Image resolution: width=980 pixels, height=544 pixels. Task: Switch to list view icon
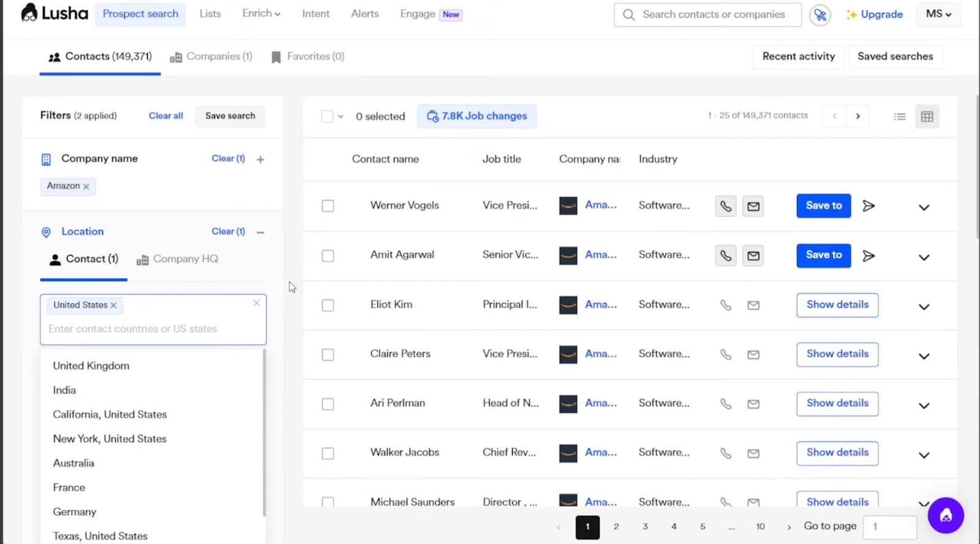[x=899, y=116]
